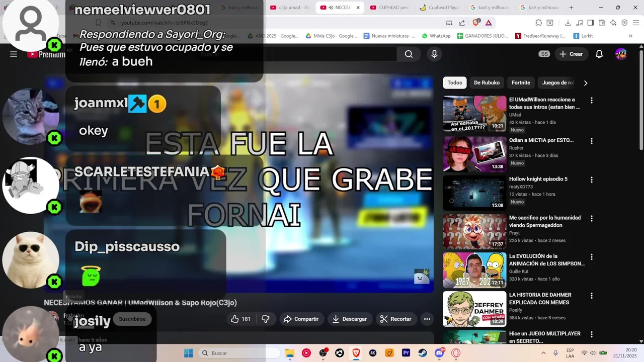
Task: Switch to Cuphead Playable banana tab
Action: 440,8
